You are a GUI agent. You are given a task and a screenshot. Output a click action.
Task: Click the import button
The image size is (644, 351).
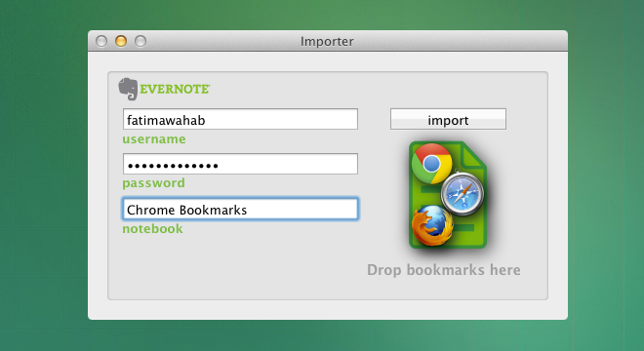pos(448,119)
